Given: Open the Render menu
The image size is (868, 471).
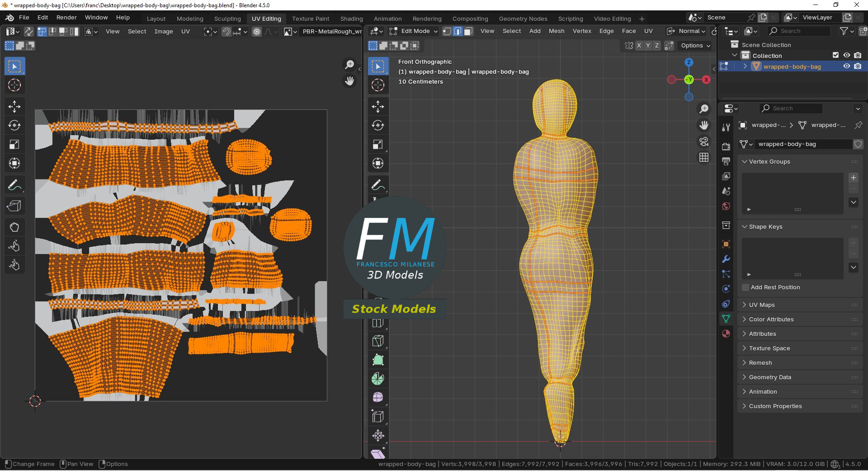Looking at the screenshot, I should coord(66,18).
